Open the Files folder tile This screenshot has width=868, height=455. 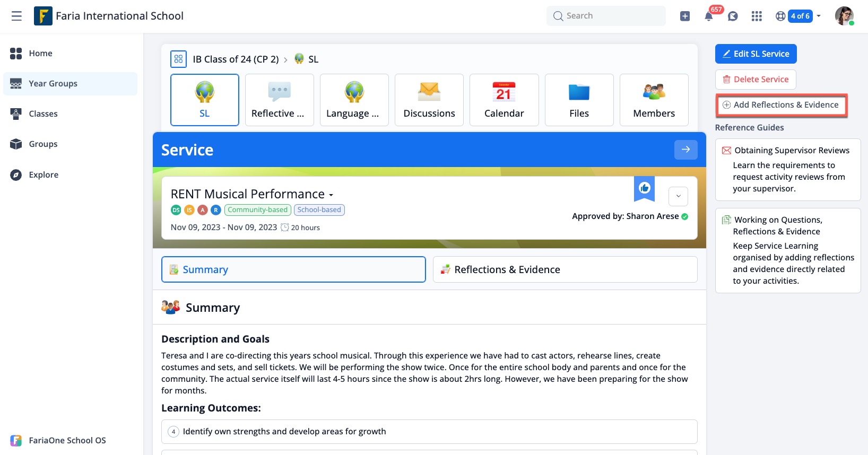tap(579, 100)
